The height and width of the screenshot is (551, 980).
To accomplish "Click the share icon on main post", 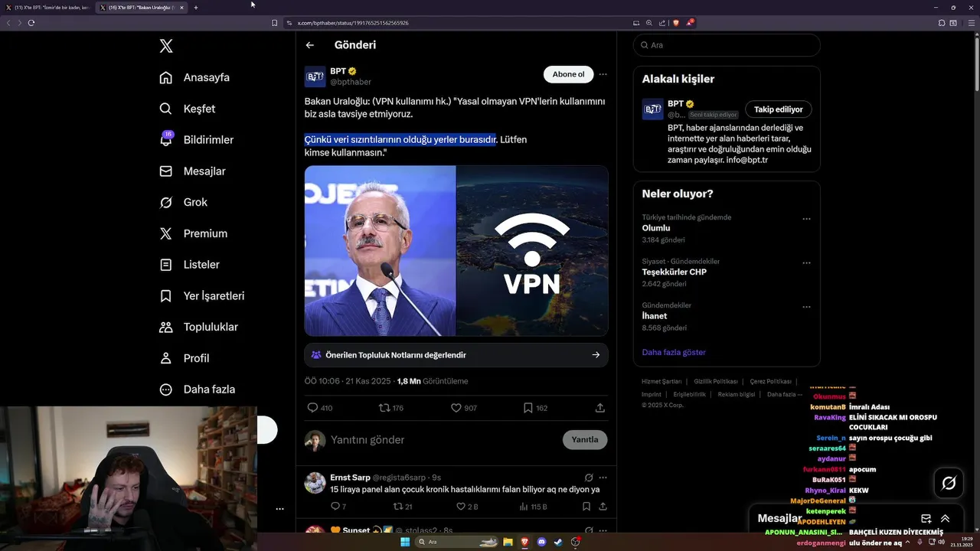I will 600,408.
